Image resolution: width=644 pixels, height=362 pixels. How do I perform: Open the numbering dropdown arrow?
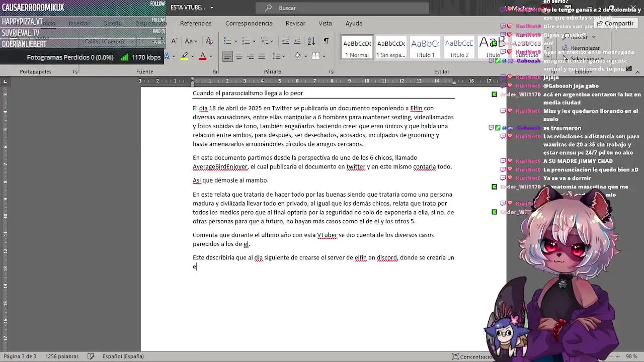[254, 41]
